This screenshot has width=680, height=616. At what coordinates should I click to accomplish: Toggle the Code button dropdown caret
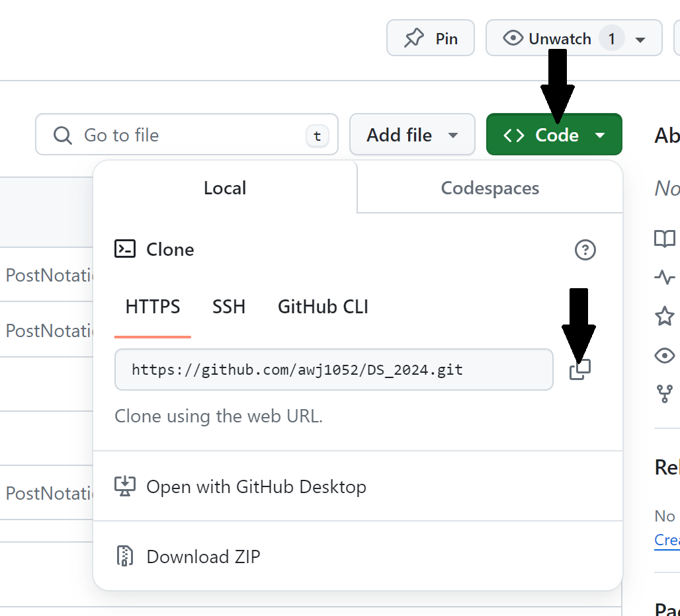[600, 135]
